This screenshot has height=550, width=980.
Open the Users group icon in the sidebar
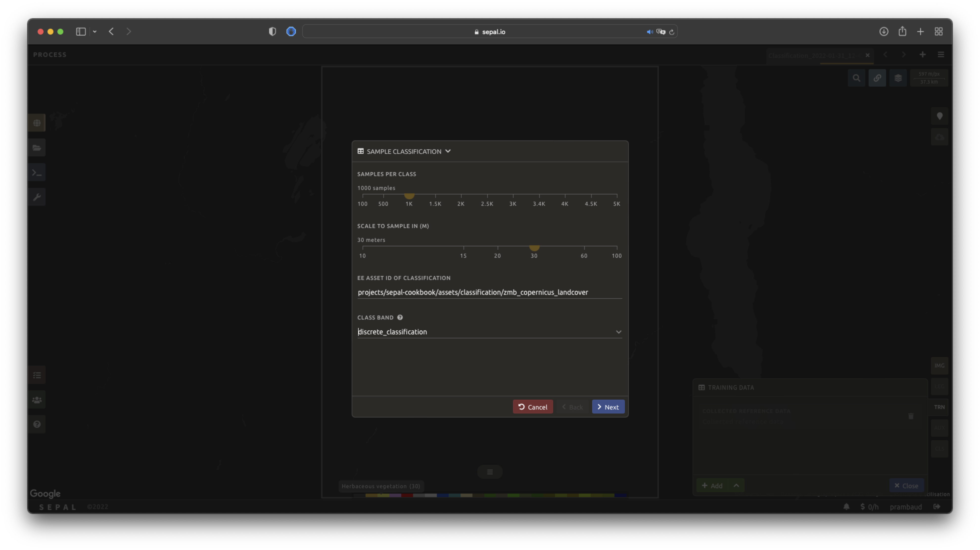coord(37,400)
